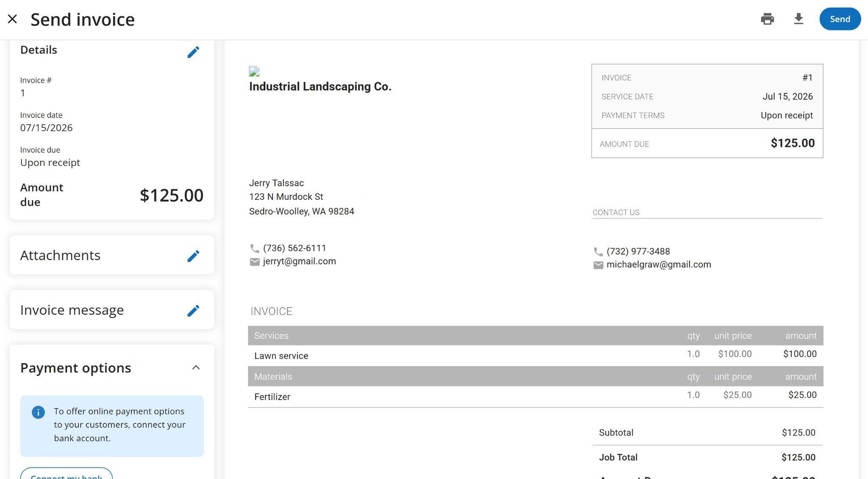Click address line 123 N Murdock St
Screen dimensions: 868x479
pos(286,197)
